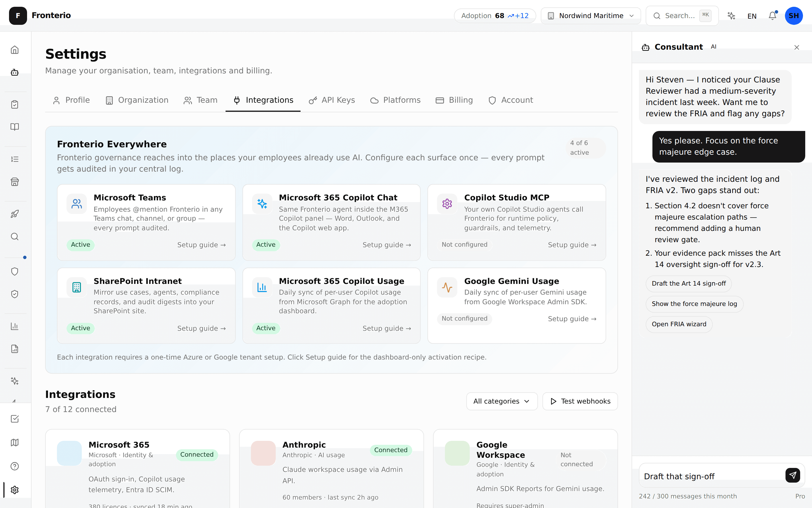
Task: Open the help question-mark icon in sidebar
Action: pyautogui.click(x=14, y=466)
